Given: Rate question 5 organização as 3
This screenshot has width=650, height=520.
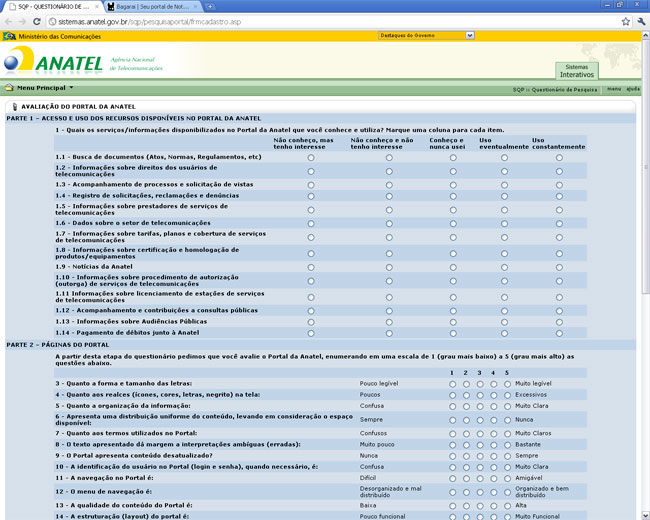Looking at the screenshot, I should (480, 407).
